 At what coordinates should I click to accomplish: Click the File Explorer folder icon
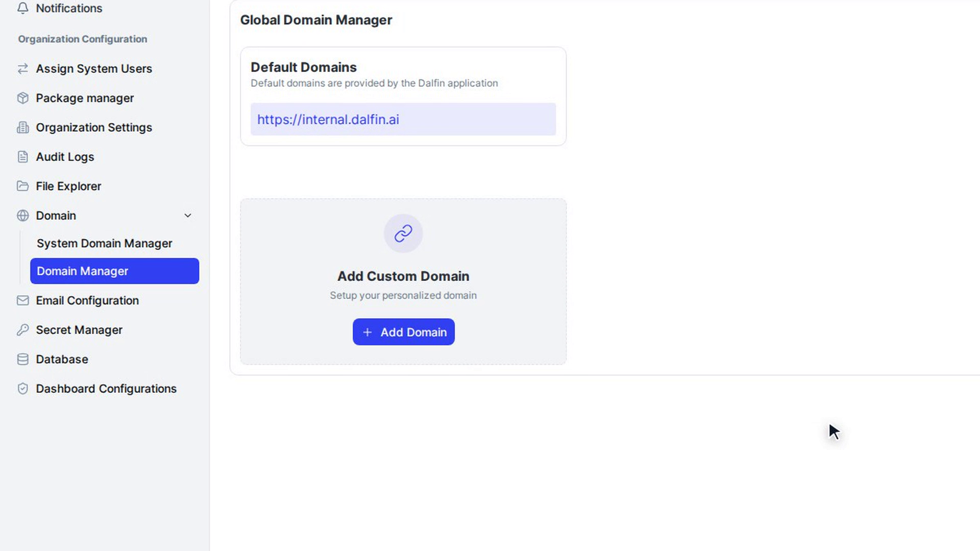pos(22,186)
